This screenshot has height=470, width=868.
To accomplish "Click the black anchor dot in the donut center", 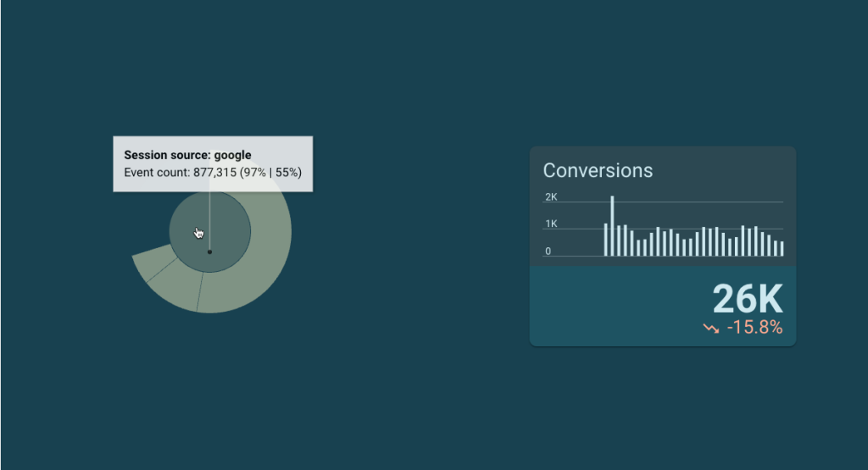I will point(210,252).
